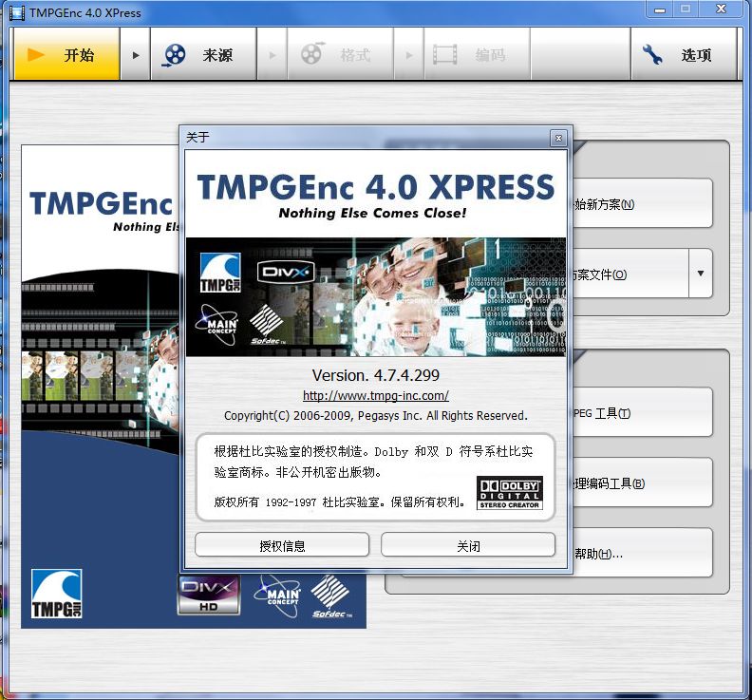Click TMPG logo at bottom of splash panel

(57, 594)
